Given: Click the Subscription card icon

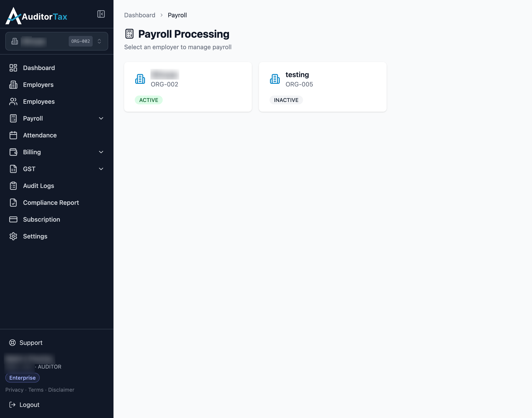Looking at the screenshot, I should coord(13,219).
